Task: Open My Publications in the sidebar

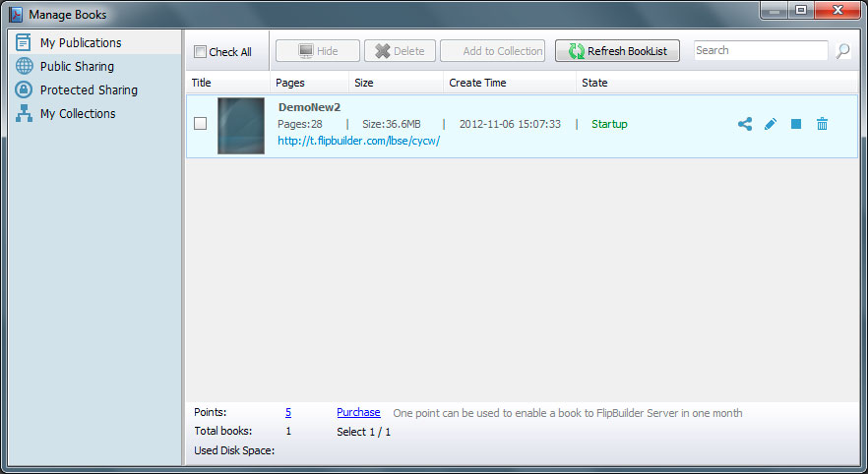Action: tap(81, 43)
